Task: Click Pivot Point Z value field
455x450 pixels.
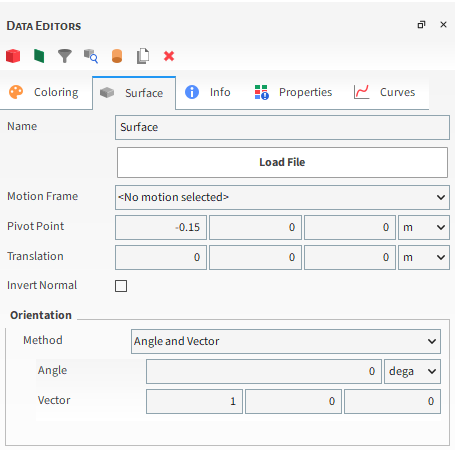Action: point(350,227)
